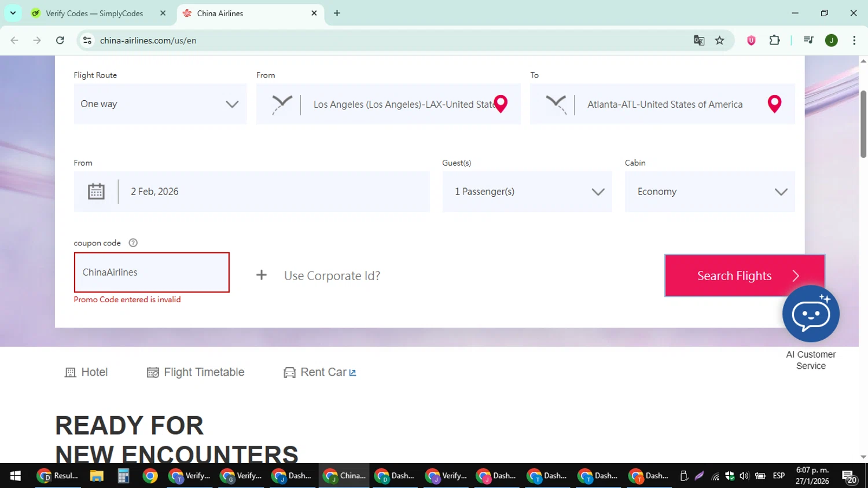Switch to the Flight Timetable tab
Image resolution: width=868 pixels, height=488 pixels.
pyautogui.click(x=196, y=372)
